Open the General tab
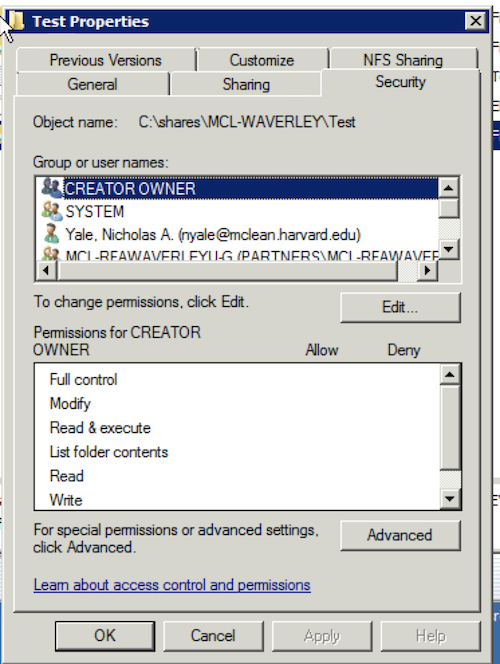500x664 pixels. pyautogui.click(x=92, y=84)
